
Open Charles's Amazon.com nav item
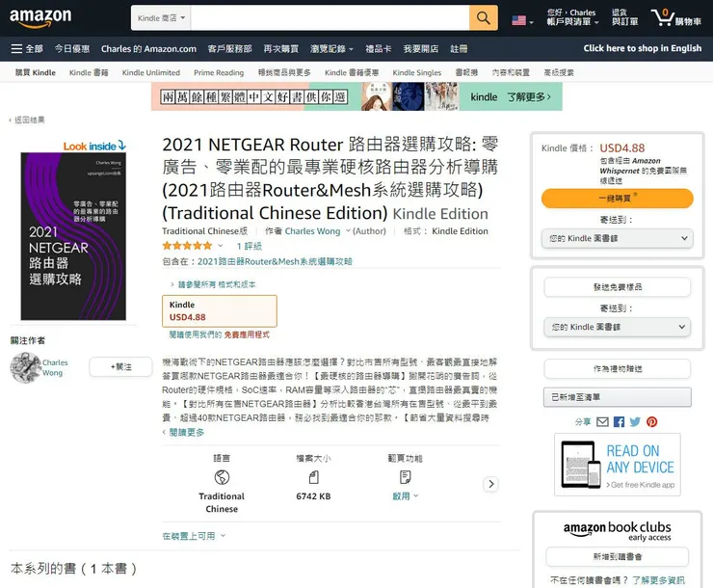[148, 48]
